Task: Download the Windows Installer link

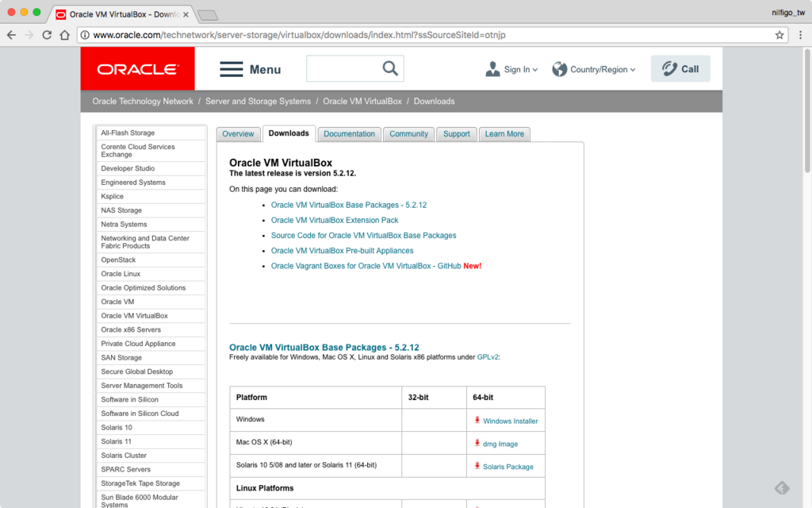Action: coord(510,421)
